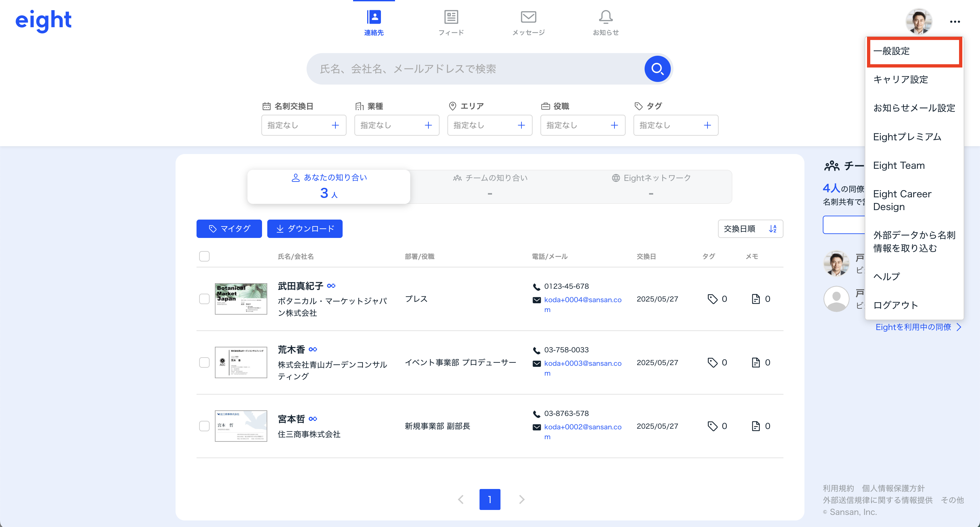The width and height of the screenshot is (980, 527).
Task: Open the お知らせ notification bell icon
Action: (605, 17)
